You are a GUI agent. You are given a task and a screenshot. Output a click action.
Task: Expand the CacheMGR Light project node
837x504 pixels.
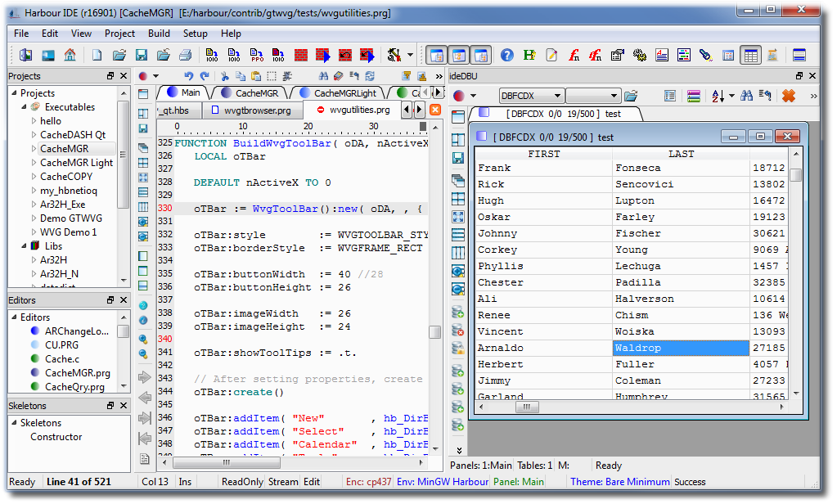pos(34,163)
